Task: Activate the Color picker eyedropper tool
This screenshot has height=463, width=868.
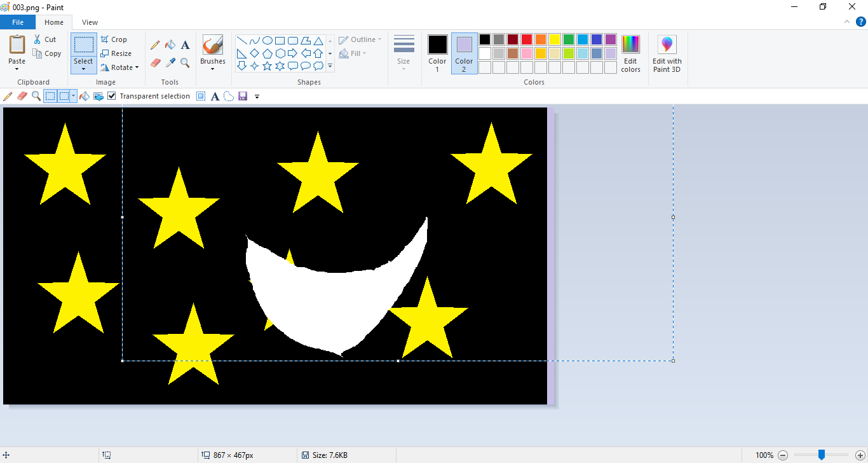Action: pyautogui.click(x=170, y=62)
